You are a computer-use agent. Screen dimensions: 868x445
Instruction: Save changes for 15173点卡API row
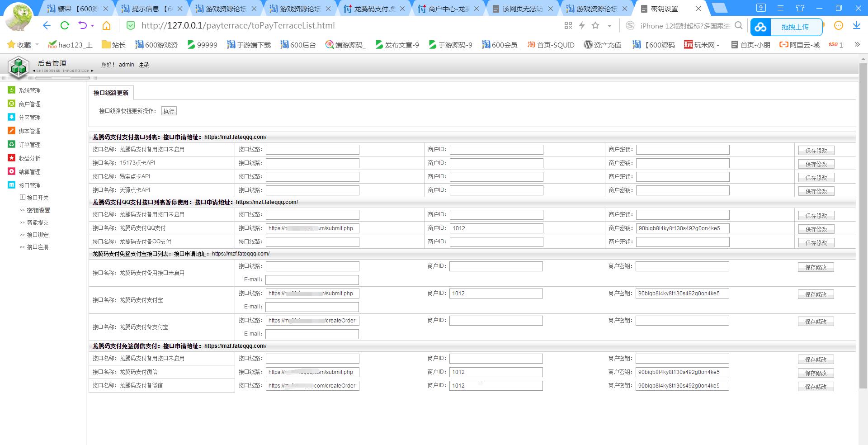[816, 164]
